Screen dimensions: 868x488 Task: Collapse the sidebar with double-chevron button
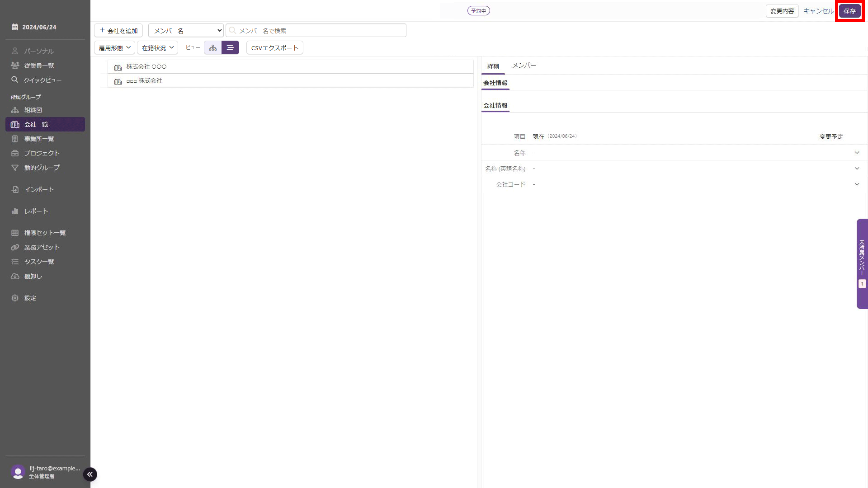[90, 474]
